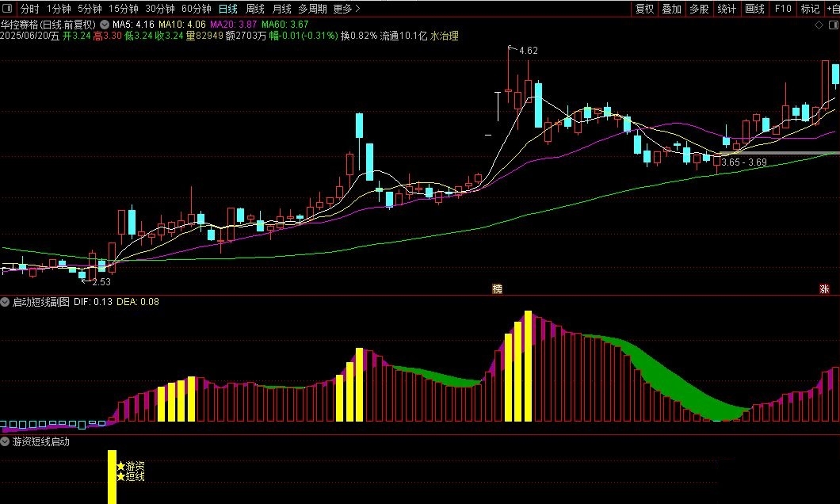This screenshot has height=504, width=840.
Task: Click the 换0.82% turnover value
Action: 359,36
